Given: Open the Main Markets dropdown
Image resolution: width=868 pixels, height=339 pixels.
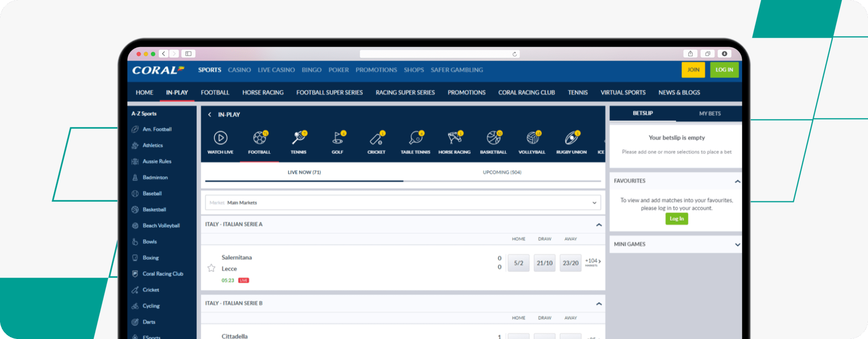Looking at the screenshot, I should click(403, 202).
